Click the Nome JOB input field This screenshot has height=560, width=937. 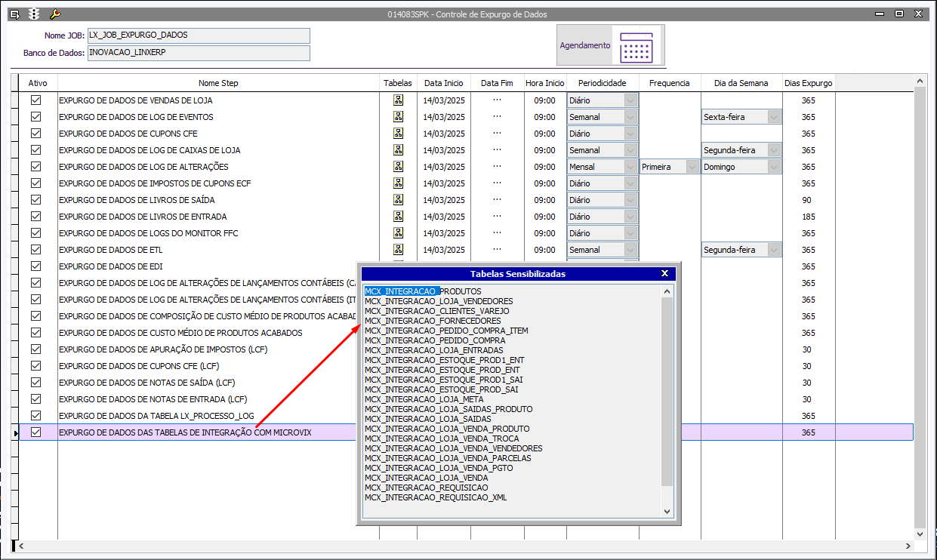[199, 35]
